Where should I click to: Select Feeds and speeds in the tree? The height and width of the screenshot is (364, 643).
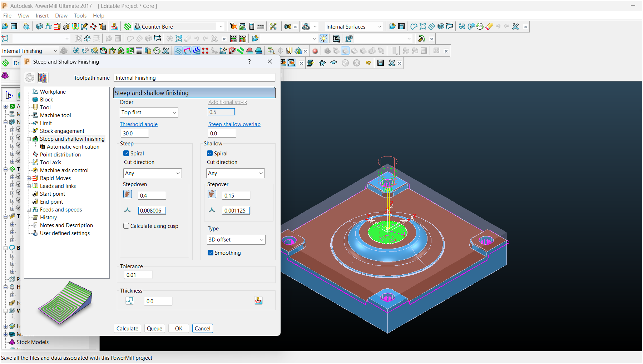(x=61, y=210)
